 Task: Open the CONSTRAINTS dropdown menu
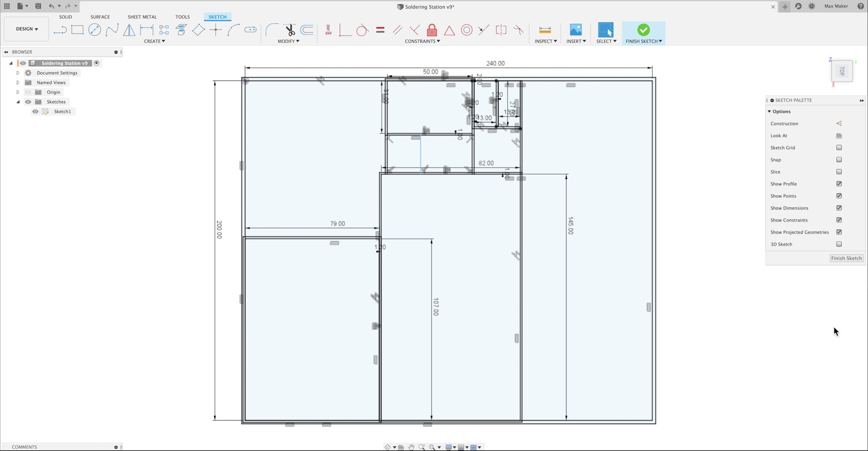pyautogui.click(x=422, y=41)
